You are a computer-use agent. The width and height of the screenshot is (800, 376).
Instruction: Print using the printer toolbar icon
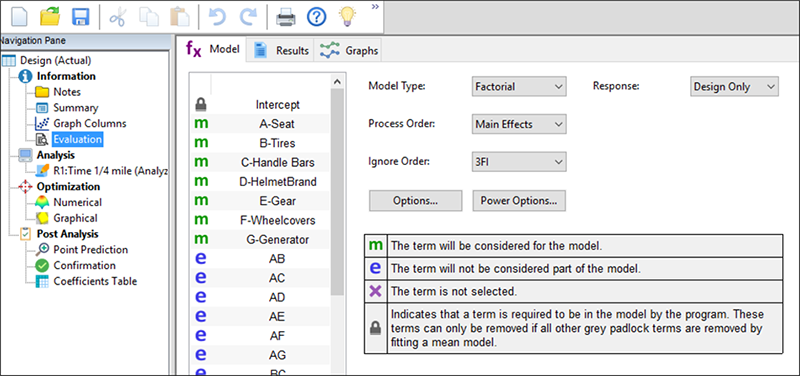[x=286, y=18]
